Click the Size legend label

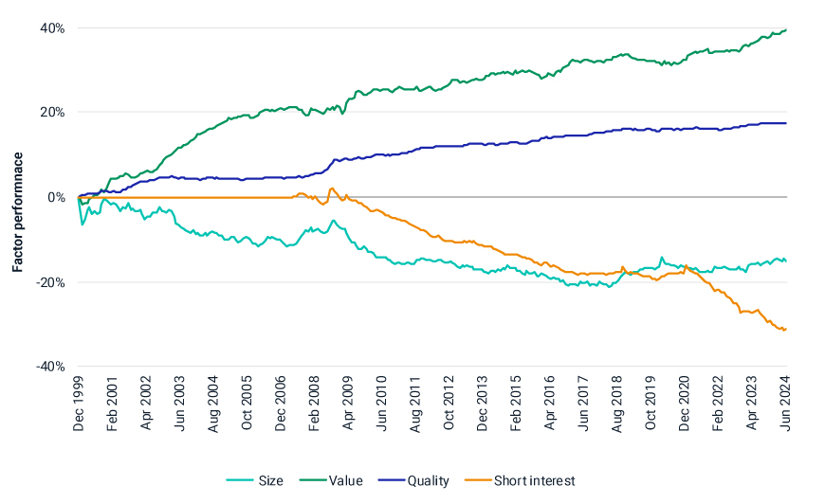tap(270, 481)
